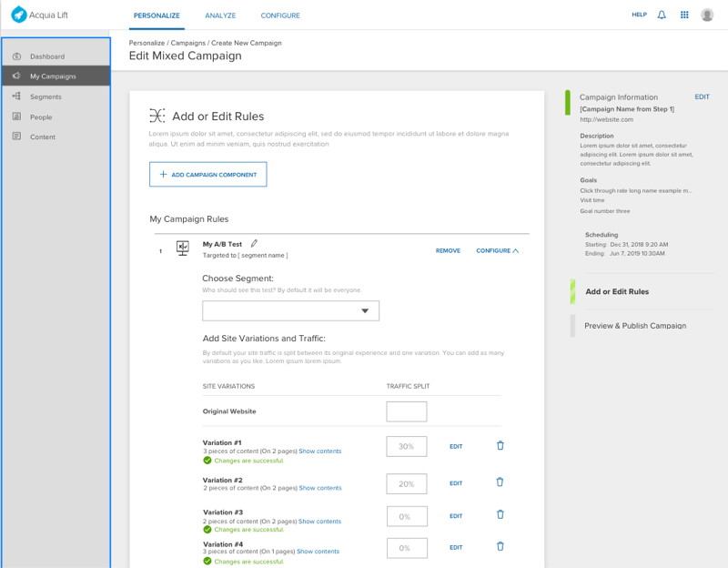728x568 pixels.
Task: Click the http://website.com campaign URL
Action: click(x=606, y=119)
